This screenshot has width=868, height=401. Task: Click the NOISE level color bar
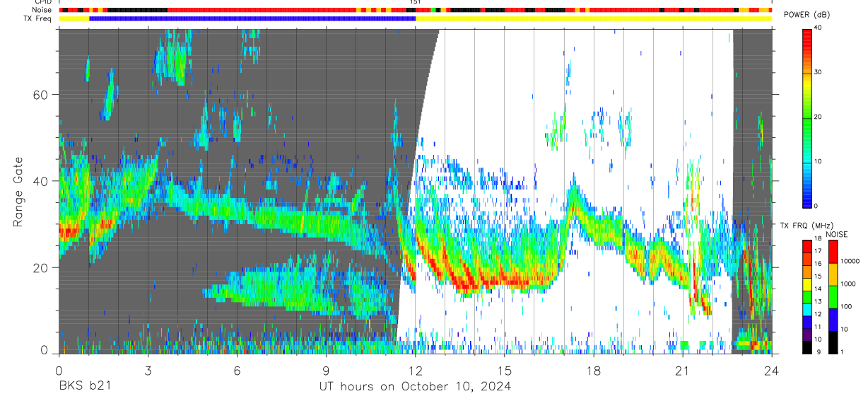(x=833, y=296)
